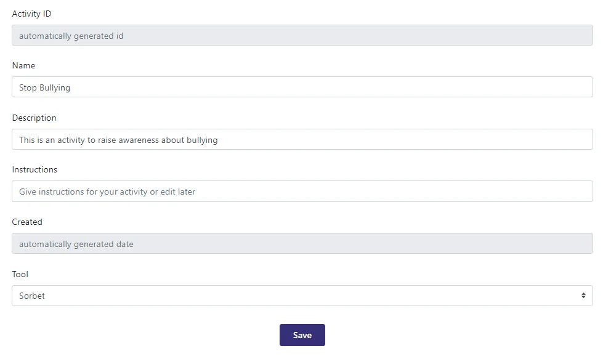Click the Activity ID field
This screenshot has width=611, height=364.
pyautogui.click(x=302, y=35)
